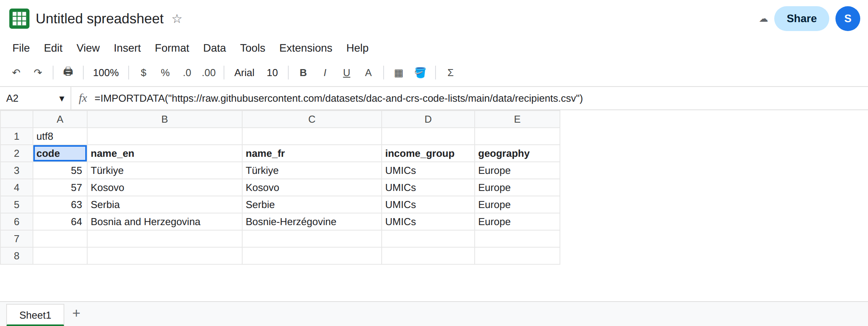
Task: Open the font size 10 dropdown
Action: tap(272, 73)
